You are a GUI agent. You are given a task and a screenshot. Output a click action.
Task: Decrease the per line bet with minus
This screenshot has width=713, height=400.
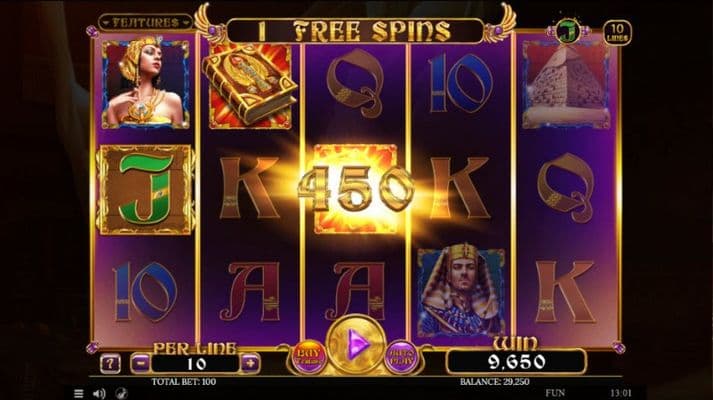coord(141,363)
